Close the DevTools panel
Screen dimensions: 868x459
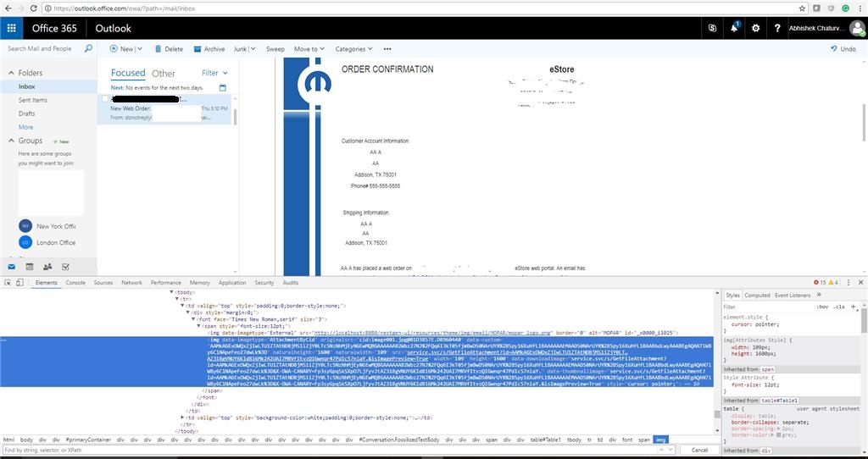[x=860, y=282]
